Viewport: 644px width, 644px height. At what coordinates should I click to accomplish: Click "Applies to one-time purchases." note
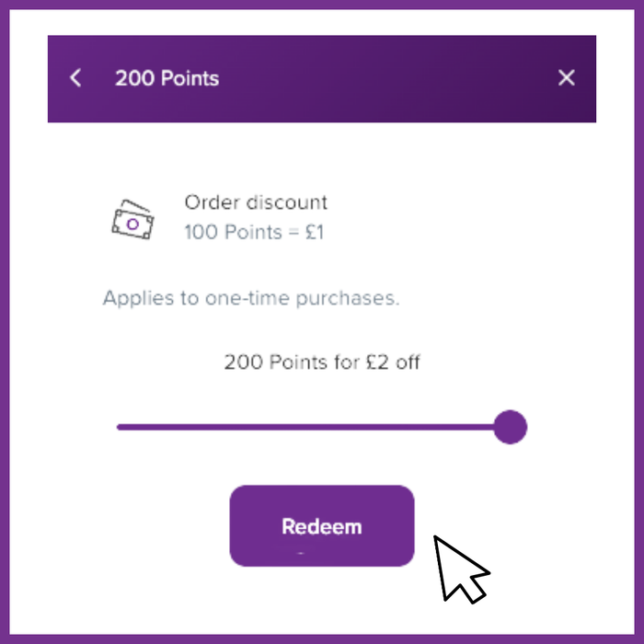(251, 298)
